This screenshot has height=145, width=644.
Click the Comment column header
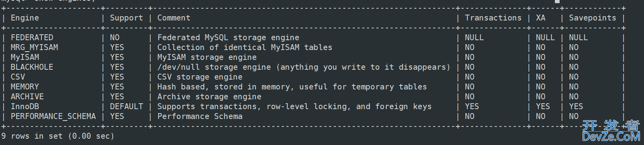pos(174,18)
